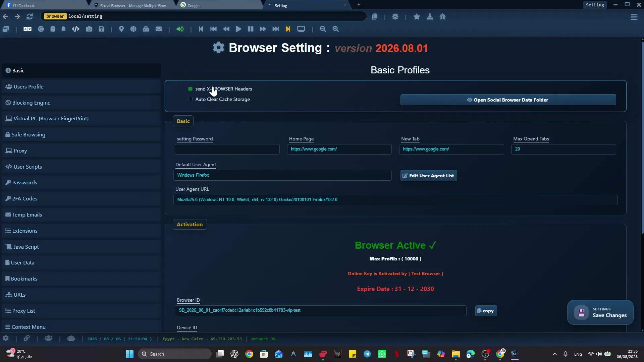Switch to the Social Browser tab
Viewport: 644px width, 362px height.
[133, 5]
